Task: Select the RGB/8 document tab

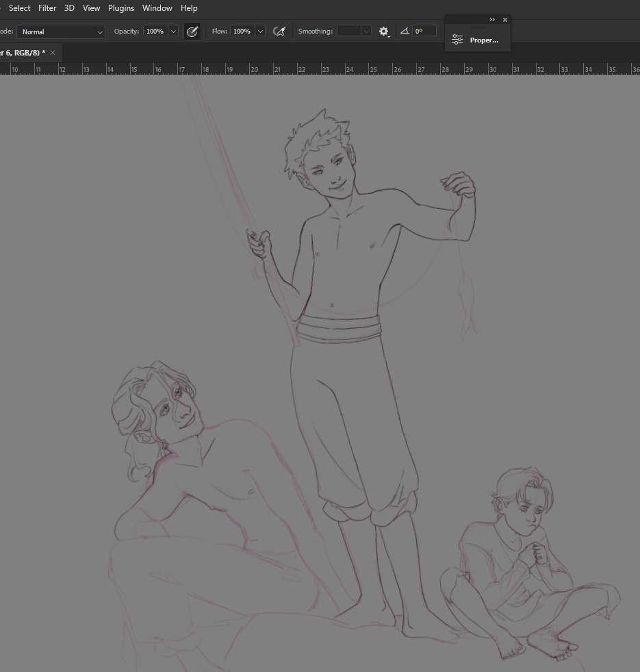Action: pos(22,53)
